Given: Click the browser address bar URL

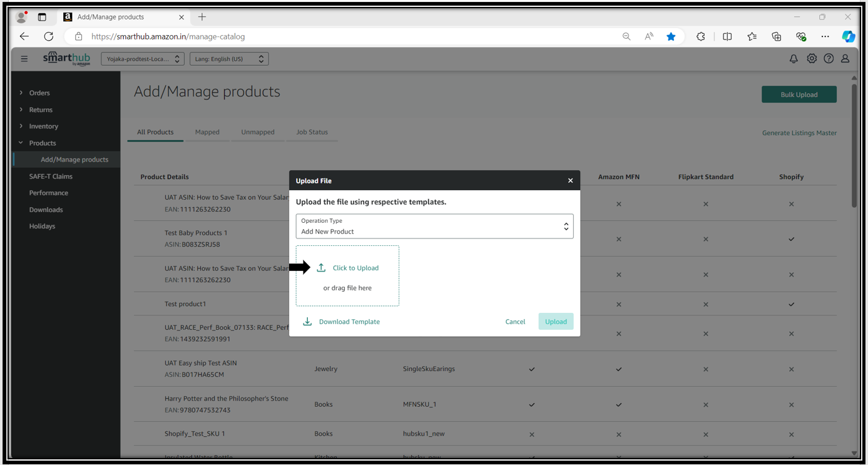Looking at the screenshot, I should pyautogui.click(x=168, y=36).
